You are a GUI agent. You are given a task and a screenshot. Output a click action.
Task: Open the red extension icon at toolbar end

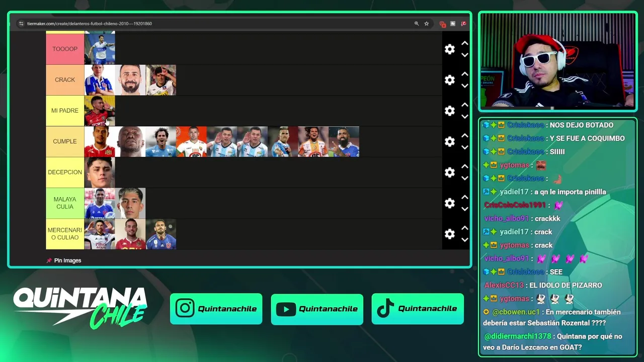(x=463, y=24)
